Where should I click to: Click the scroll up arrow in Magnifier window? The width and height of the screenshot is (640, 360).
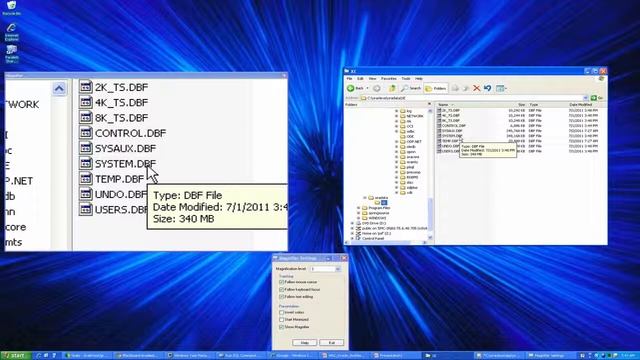click(x=59, y=89)
